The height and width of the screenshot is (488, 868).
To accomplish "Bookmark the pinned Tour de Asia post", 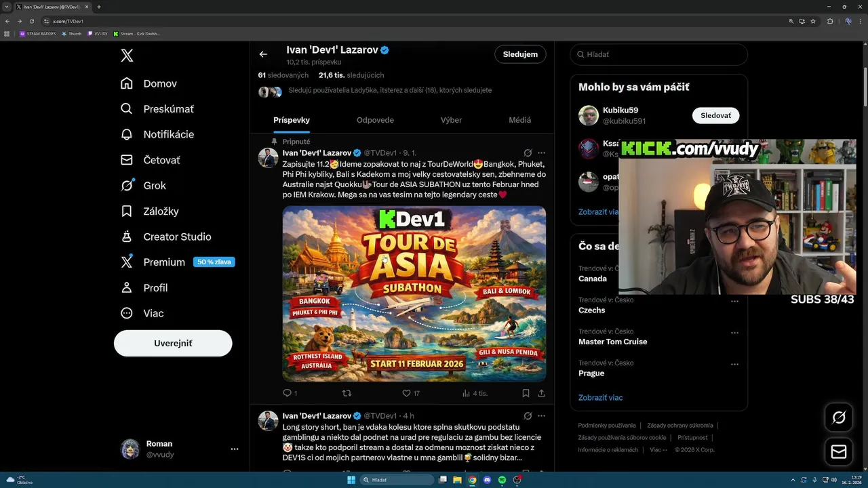I will [526, 393].
